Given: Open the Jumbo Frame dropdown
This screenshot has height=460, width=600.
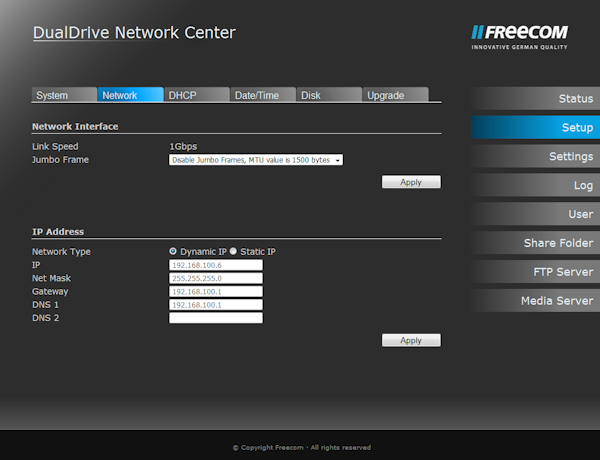Looking at the screenshot, I should tap(255, 159).
